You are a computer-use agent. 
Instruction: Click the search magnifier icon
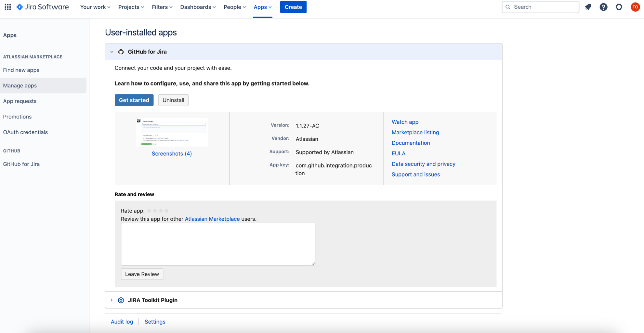[508, 7]
